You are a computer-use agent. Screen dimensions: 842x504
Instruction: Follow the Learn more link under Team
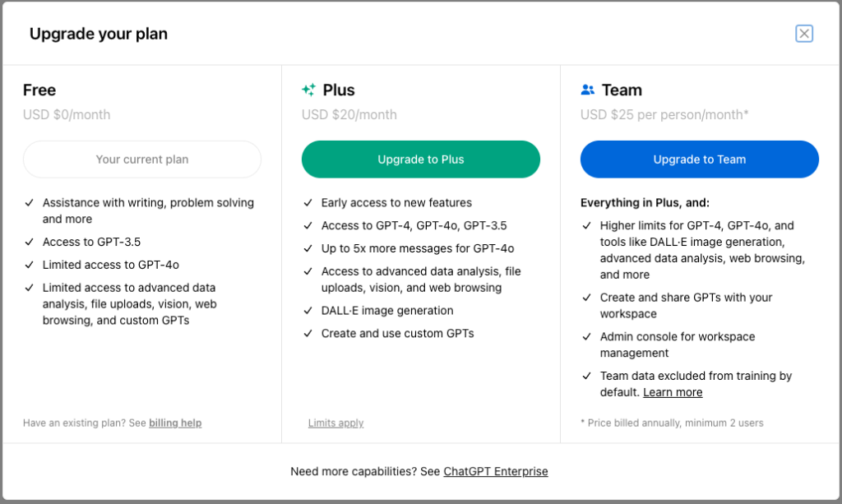point(673,392)
